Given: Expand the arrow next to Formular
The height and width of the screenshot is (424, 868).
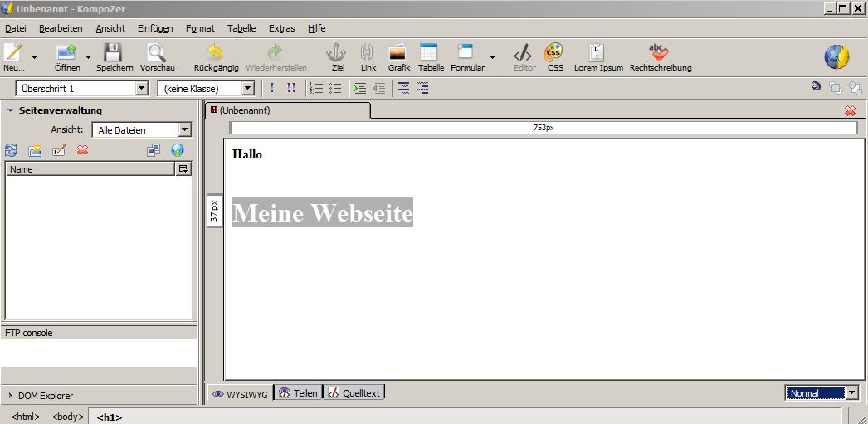Looking at the screenshot, I should (493, 57).
